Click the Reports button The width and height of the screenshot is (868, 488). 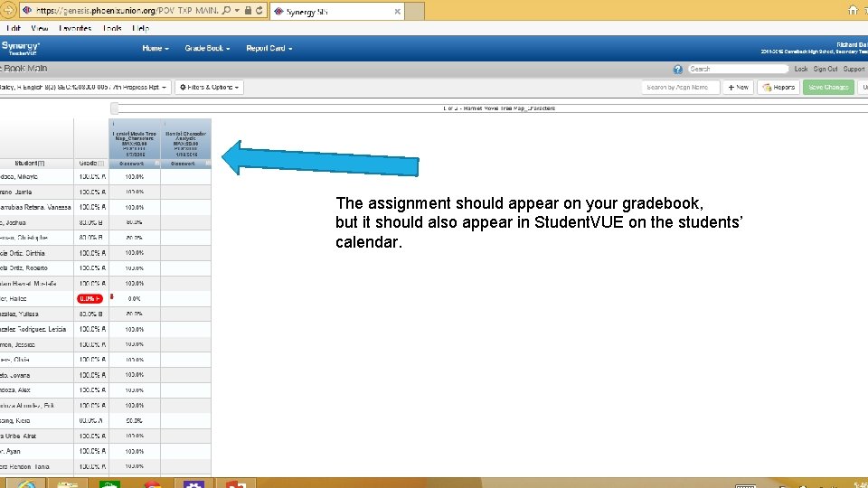click(778, 88)
